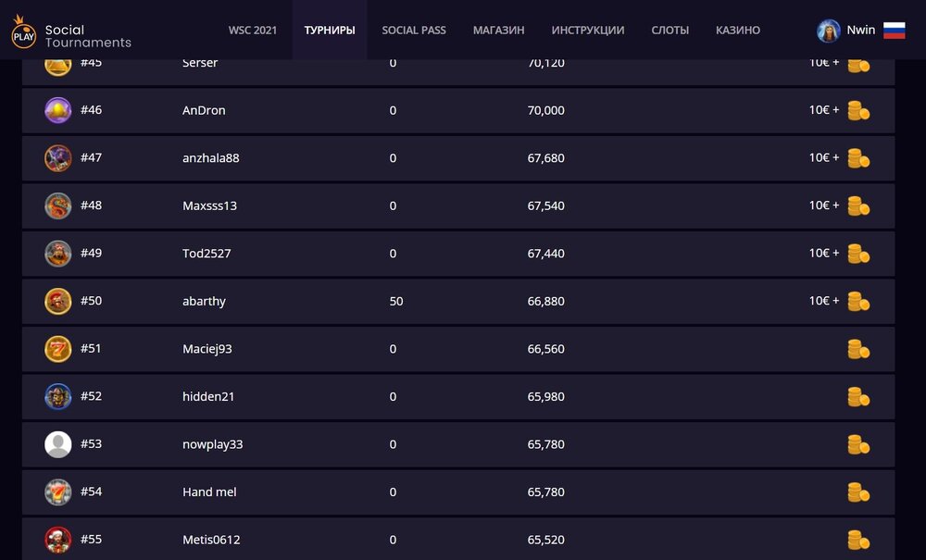
Task: Click the coin stack icon for Metis0612
Action: [x=858, y=540]
